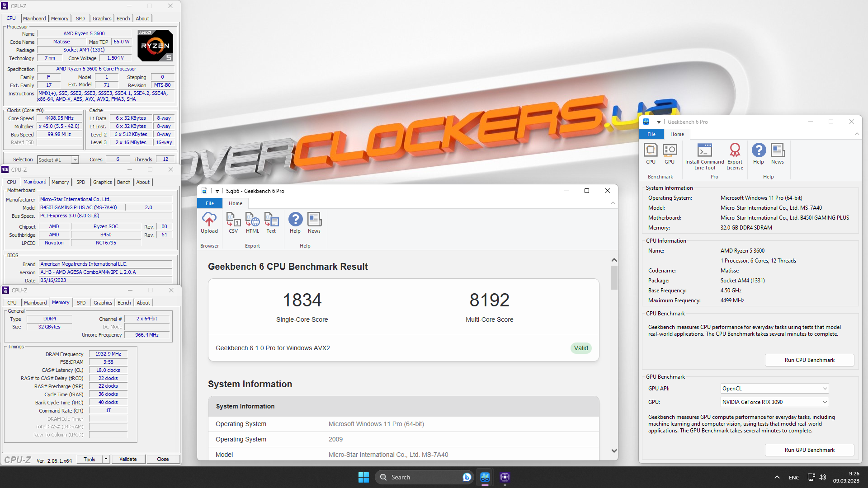
Task: Click DRAM Frequency value 1932.9 MHz
Action: [108, 354]
